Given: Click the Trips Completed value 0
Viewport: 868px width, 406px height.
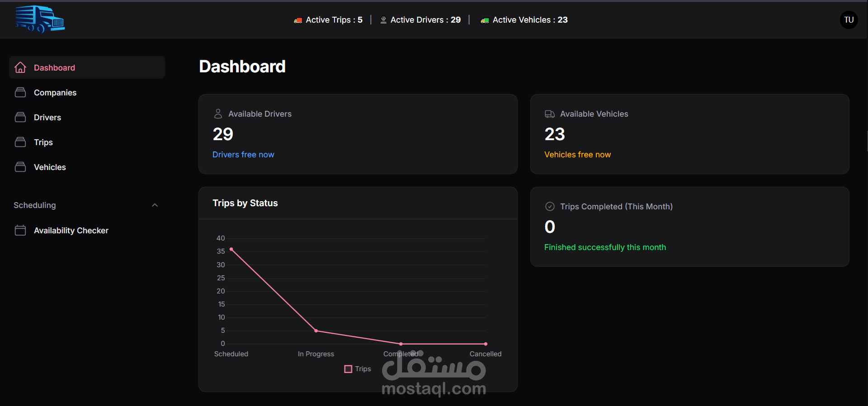Looking at the screenshot, I should (550, 227).
